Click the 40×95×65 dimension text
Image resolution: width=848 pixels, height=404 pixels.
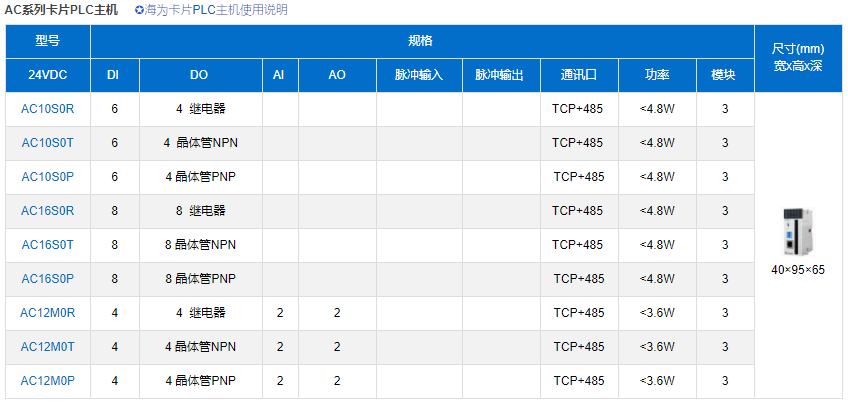click(798, 270)
